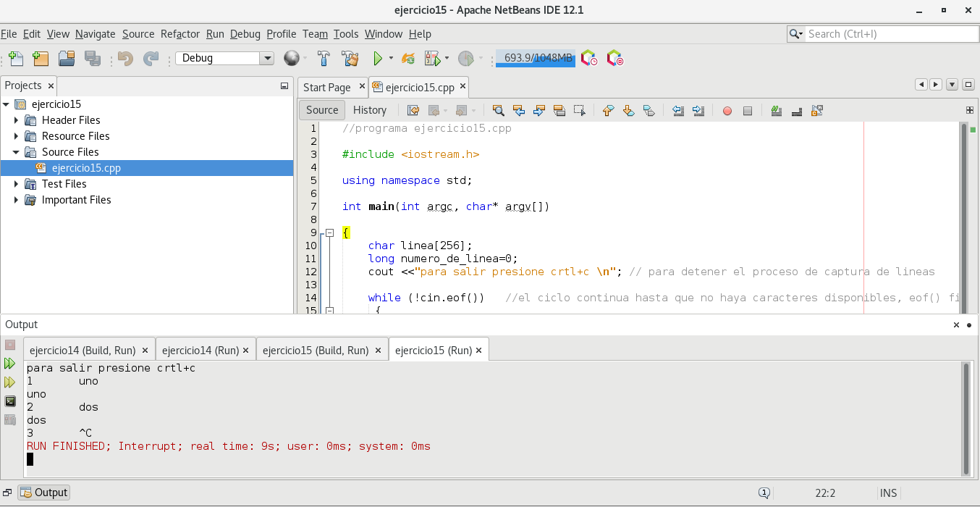
Task: Start macro recording with red circle icon
Action: click(x=727, y=111)
